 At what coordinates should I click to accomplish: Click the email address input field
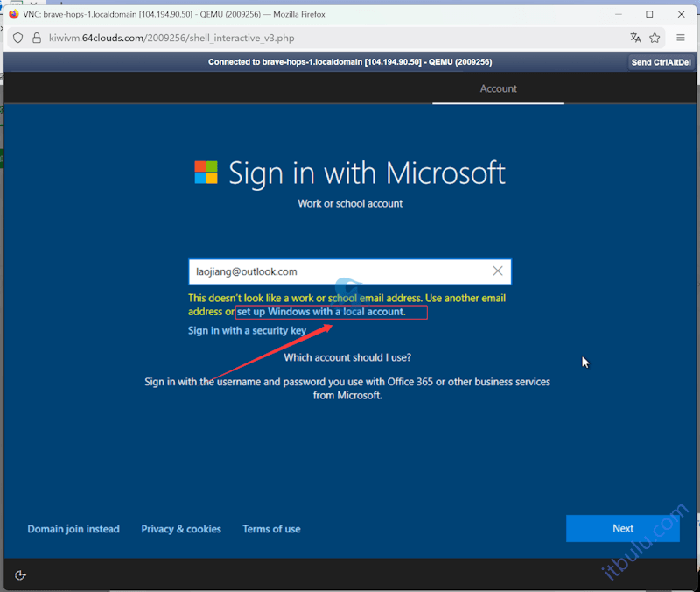click(x=337, y=271)
